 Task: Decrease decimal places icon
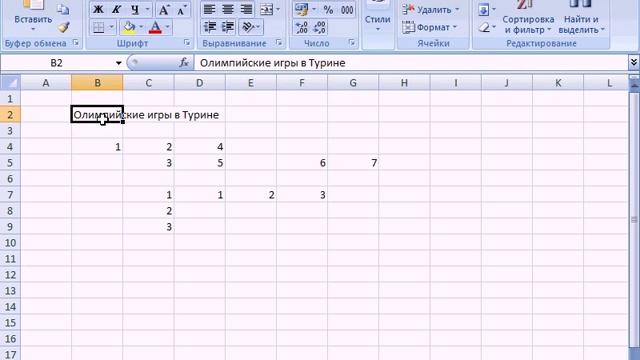320,27
